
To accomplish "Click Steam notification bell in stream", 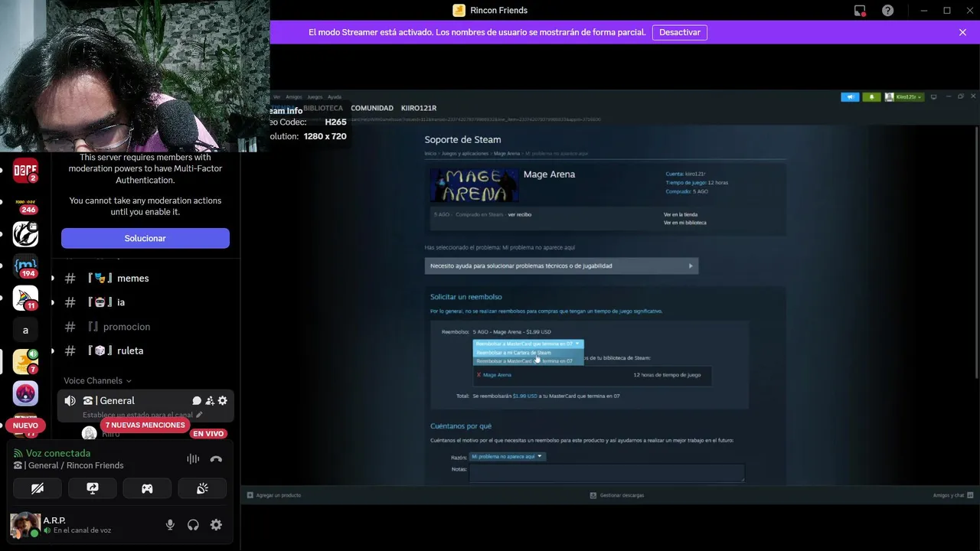I will tap(871, 97).
